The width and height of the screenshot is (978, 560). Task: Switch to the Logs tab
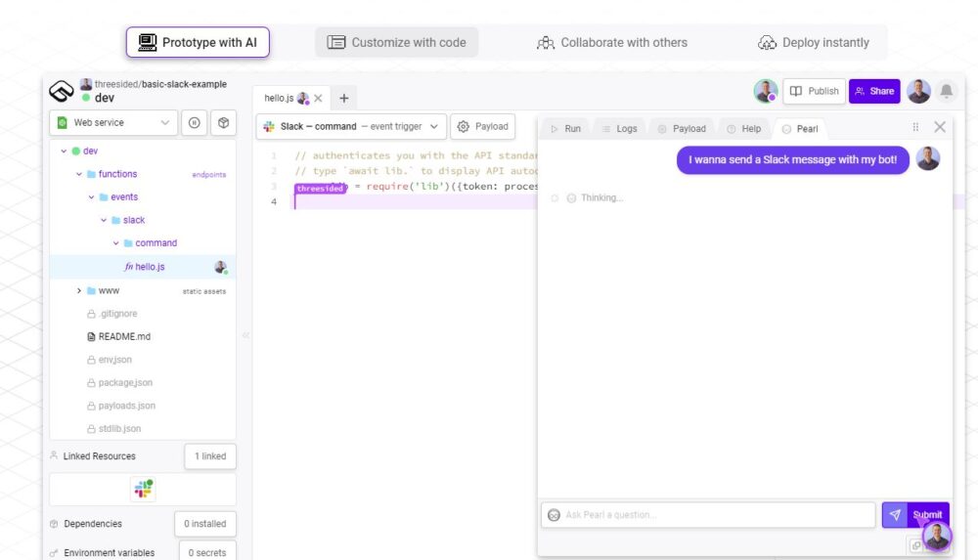[619, 128]
